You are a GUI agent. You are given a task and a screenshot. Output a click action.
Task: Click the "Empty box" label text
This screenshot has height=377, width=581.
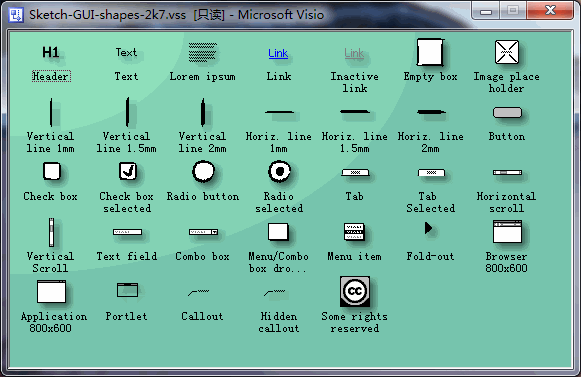click(430, 76)
